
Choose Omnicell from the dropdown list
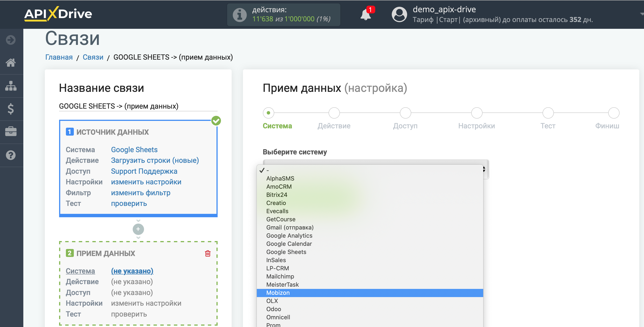click(370, 317)
